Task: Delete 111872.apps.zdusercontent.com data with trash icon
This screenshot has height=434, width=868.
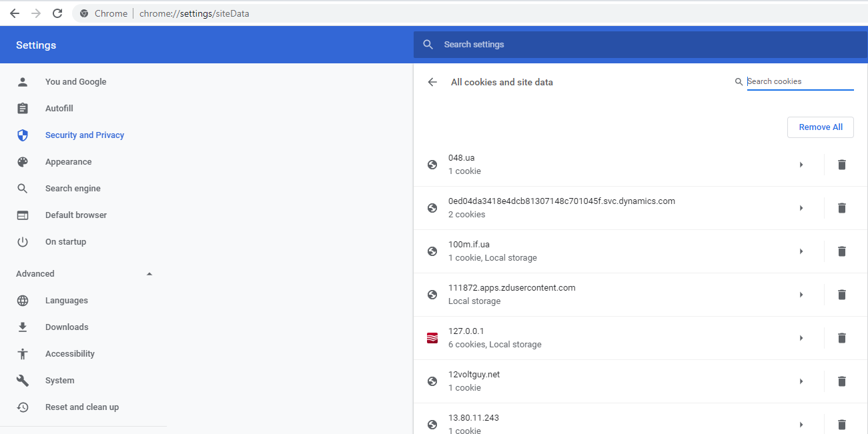Action: (x=842, y=295)
